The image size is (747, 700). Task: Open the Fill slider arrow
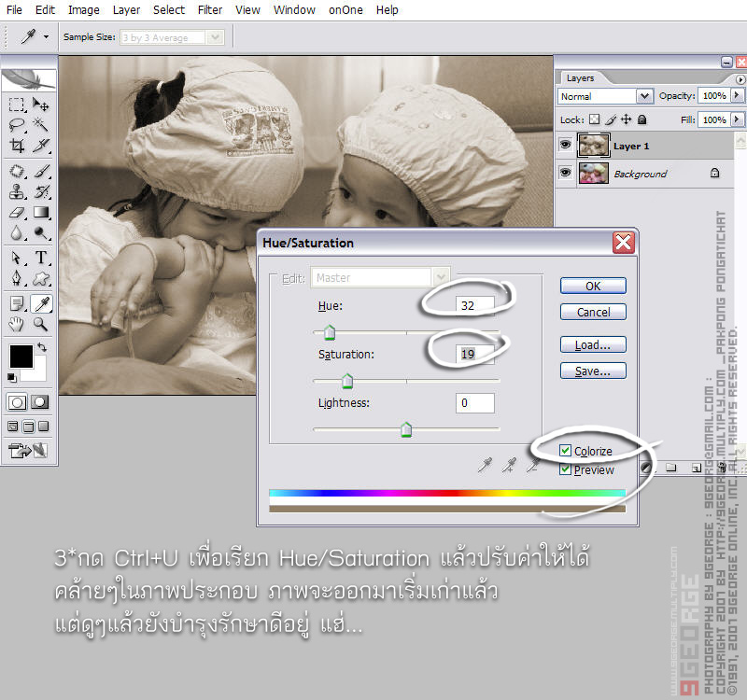[x=737, y=119]
